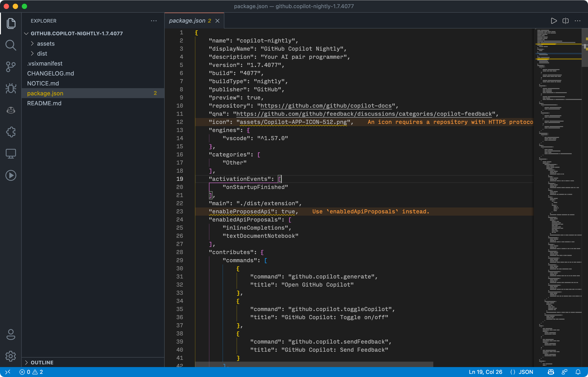Open the GitHub Copilot sidebar icon
This screenshot has height=377, width=588.
pos(11,110)
